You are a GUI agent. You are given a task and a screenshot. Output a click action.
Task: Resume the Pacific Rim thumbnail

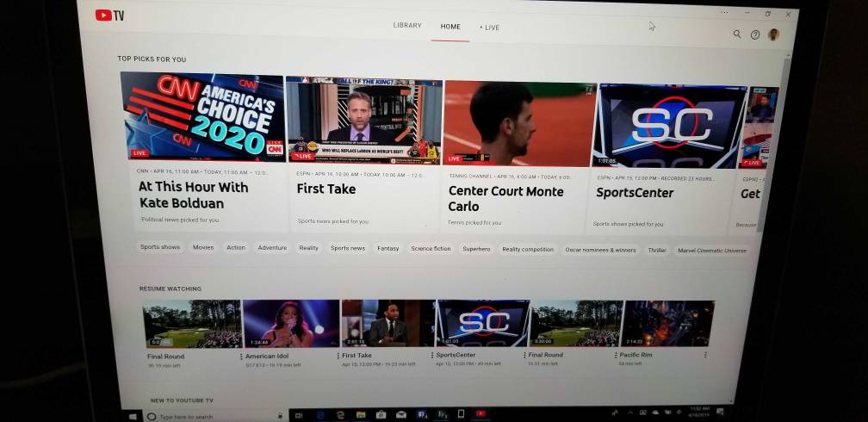point(667,324)
